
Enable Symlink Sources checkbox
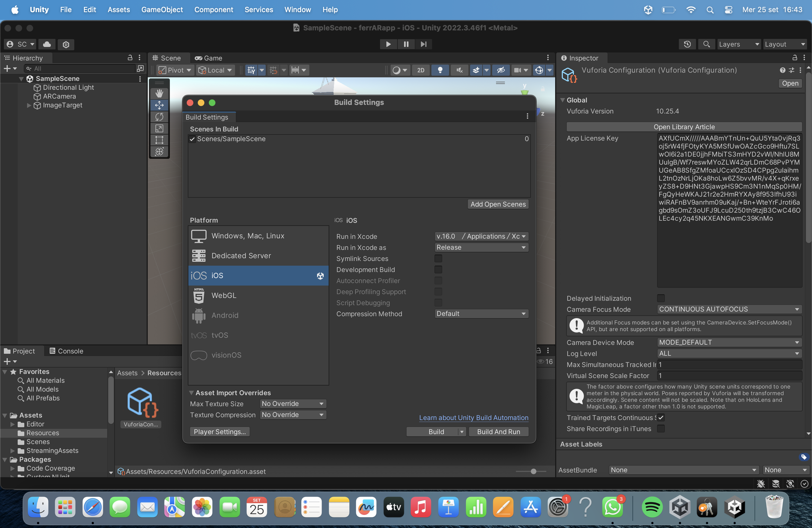coord(438,258)
